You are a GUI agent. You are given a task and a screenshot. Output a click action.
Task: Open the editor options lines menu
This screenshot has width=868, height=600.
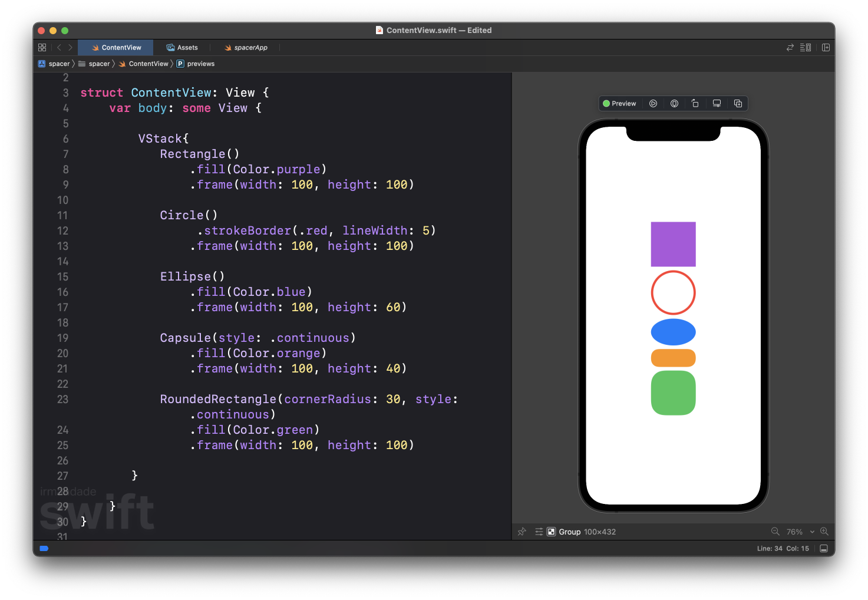(x=806, y=47)
